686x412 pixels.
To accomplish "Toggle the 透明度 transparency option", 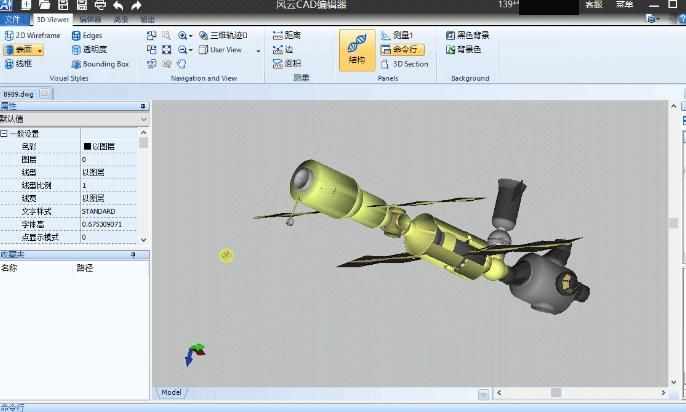I will (x=89, y=49).
